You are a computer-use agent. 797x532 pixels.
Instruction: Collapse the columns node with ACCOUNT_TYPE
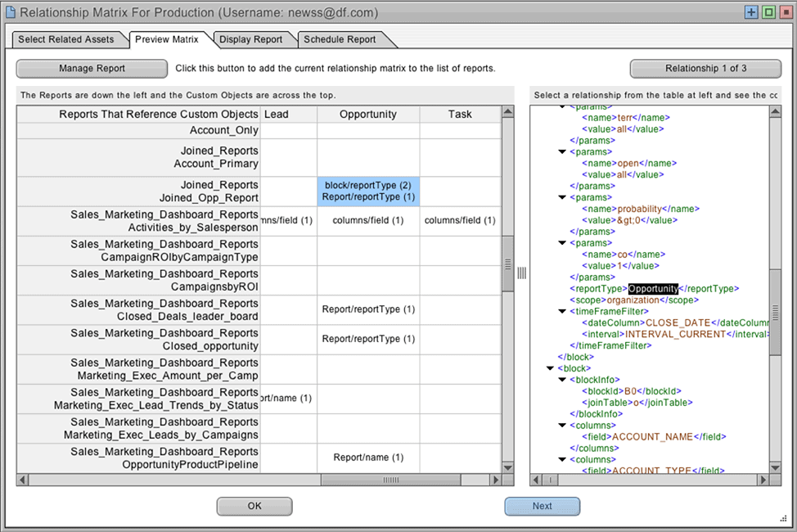pos(562,460)
